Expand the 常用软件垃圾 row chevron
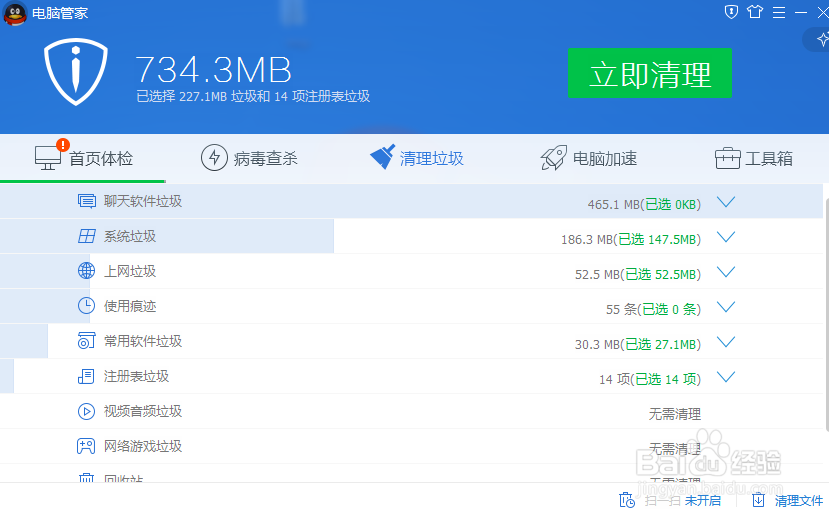 pos(726,342)
